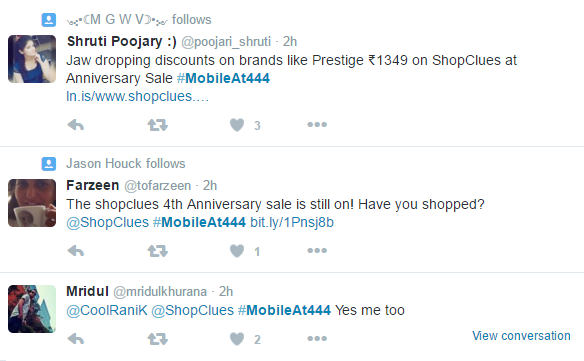Image resolution: width=584 pixels, height=361 pixels.
Task: Open bit.ly/1Pnsj8b link in Farzeen's tweet
Action: (292, 222)
